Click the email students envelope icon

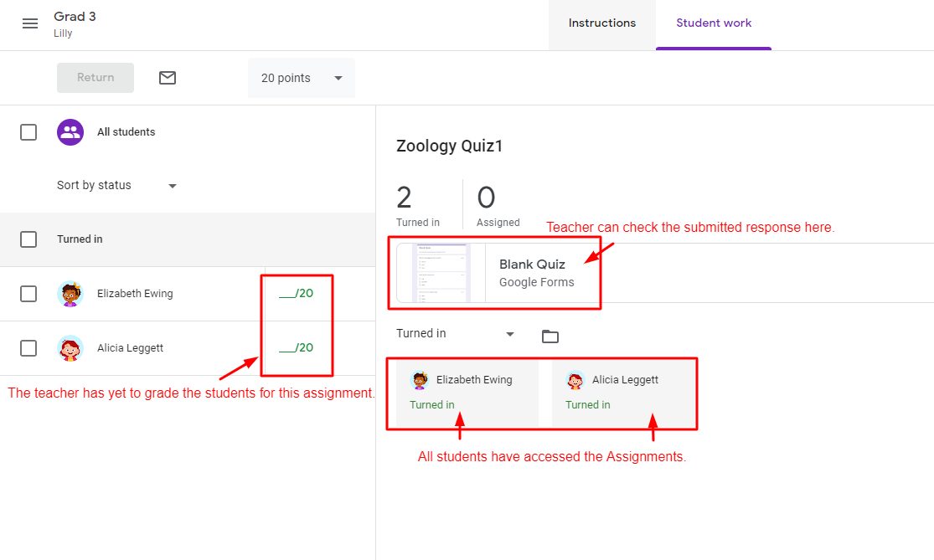(167, 77)
